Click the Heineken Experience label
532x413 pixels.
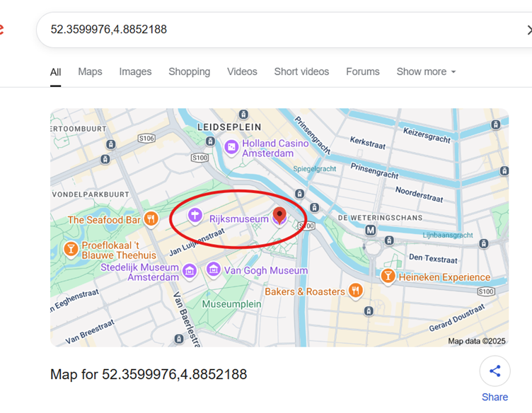click(444, 277)
